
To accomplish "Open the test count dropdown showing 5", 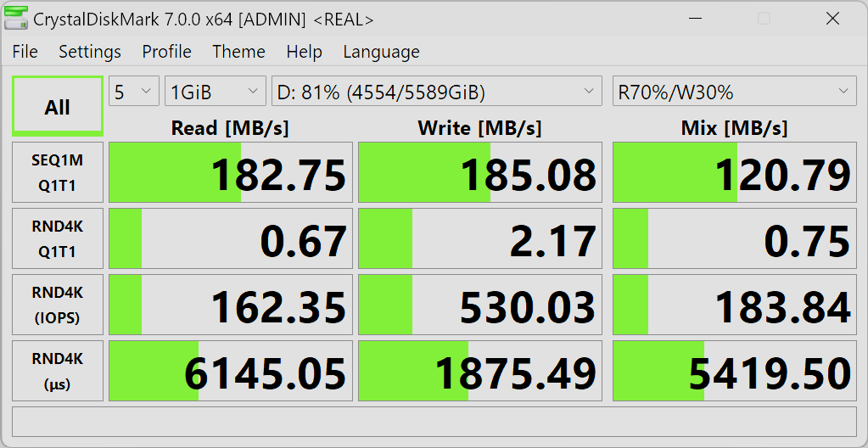I will (134, 91).
